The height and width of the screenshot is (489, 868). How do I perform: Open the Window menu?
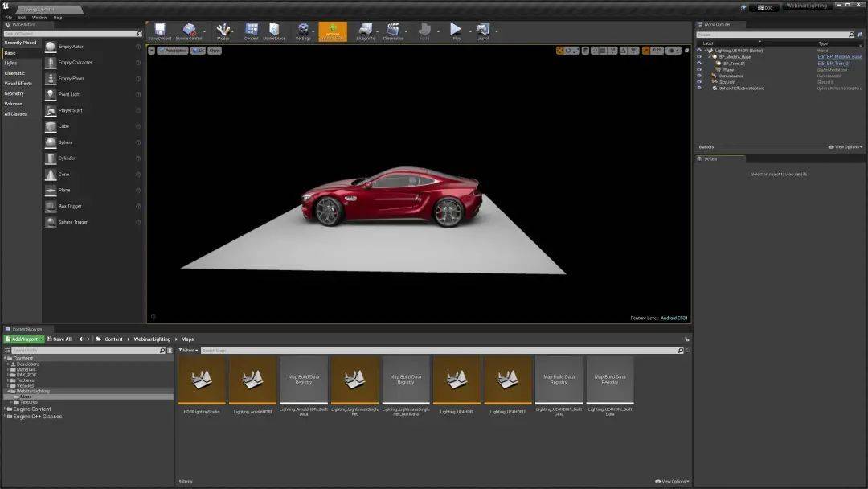click(x=39, y=18)
